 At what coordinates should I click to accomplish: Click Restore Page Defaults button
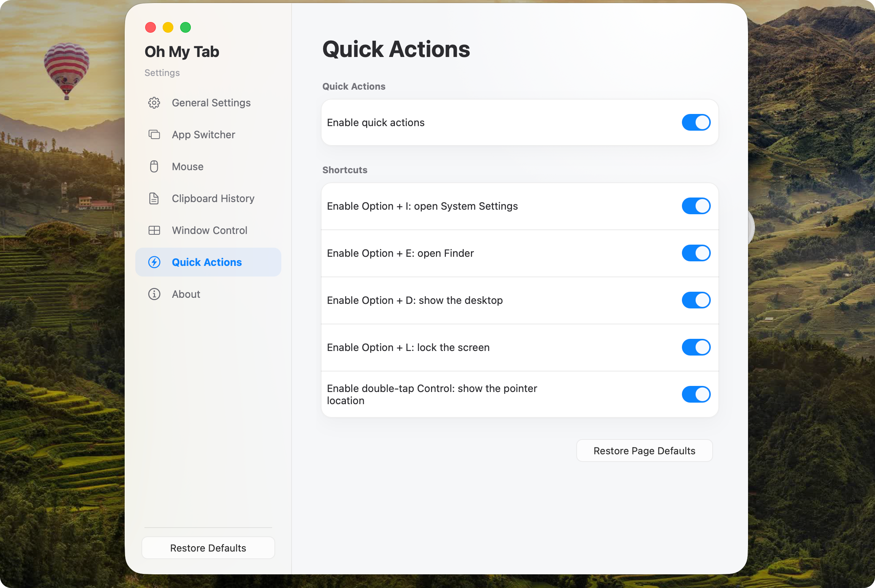point(644,451)
